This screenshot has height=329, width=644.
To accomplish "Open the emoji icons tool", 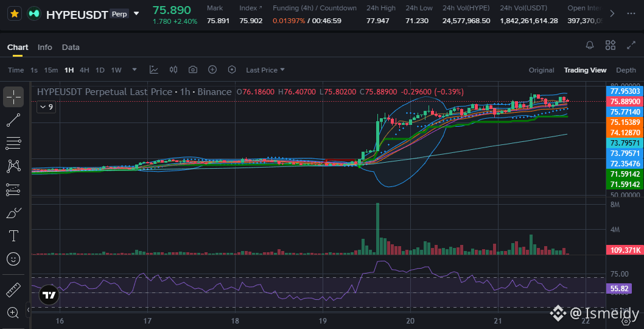I will pyautogui.click(x=13, y=259).
